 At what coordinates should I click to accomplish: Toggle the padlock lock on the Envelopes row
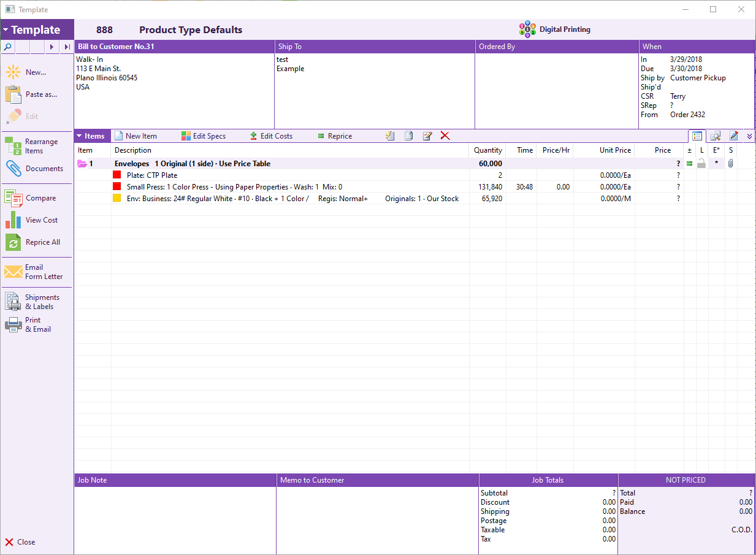tap(701, 163)
